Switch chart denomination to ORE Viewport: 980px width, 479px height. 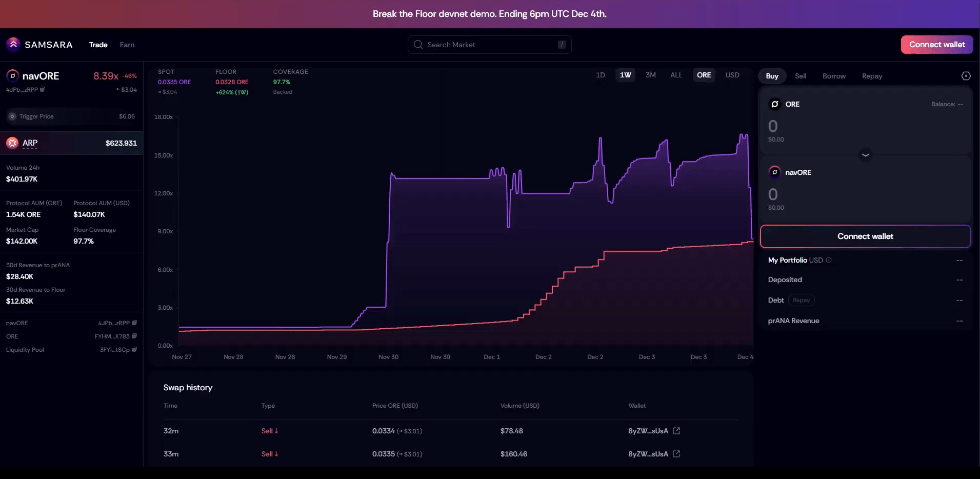(x=704, y=75)
